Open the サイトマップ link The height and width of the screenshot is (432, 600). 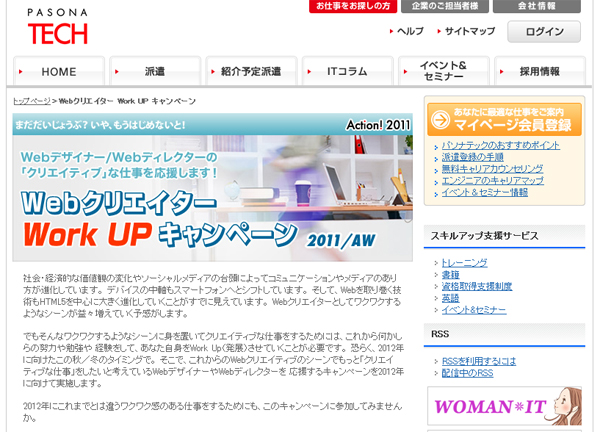[x=469, y=31]
